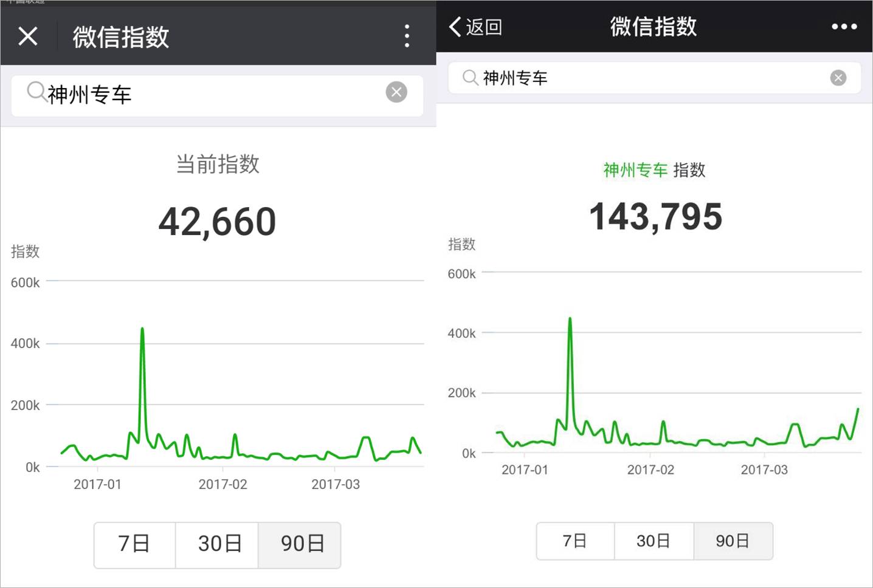Select 30日 tab on left chart
873x588 pixels.
click(x=217, y=545)
